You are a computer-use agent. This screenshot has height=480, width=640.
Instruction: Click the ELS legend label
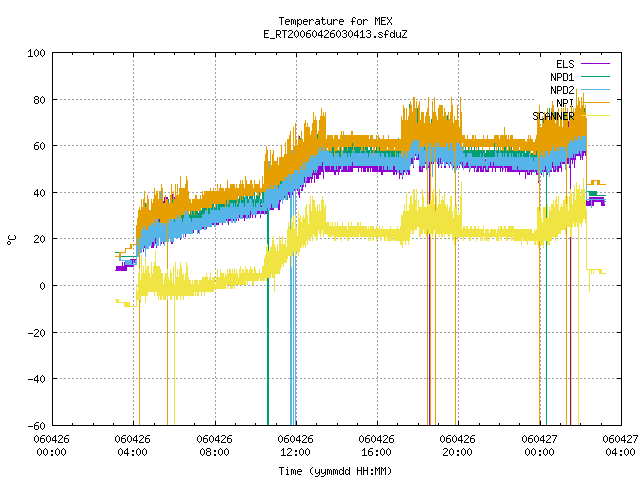pos(565,64)
